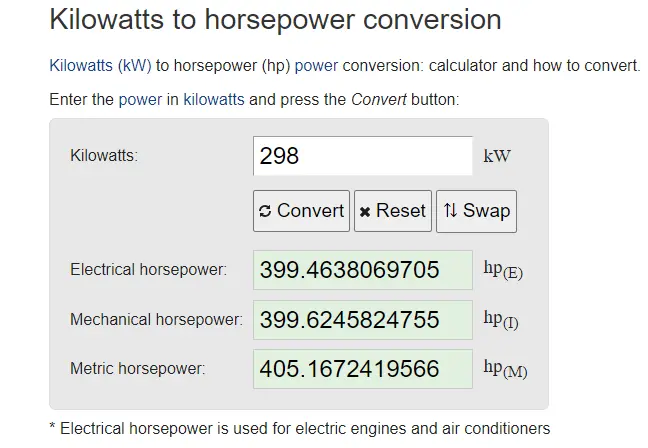Screen dimensions: 648x448
Task: Focus the Kilowatts input containing 298
Action: (362, 156)
